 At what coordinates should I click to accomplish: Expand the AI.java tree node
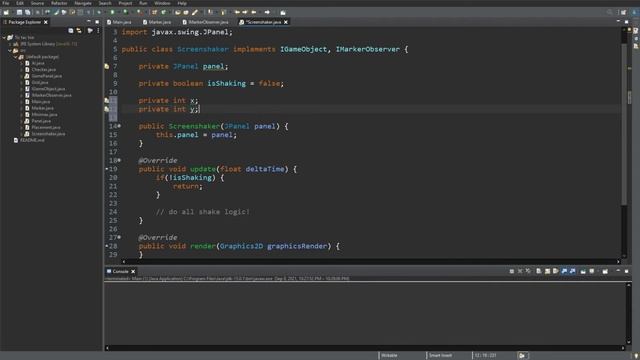[x=21, y=63]
